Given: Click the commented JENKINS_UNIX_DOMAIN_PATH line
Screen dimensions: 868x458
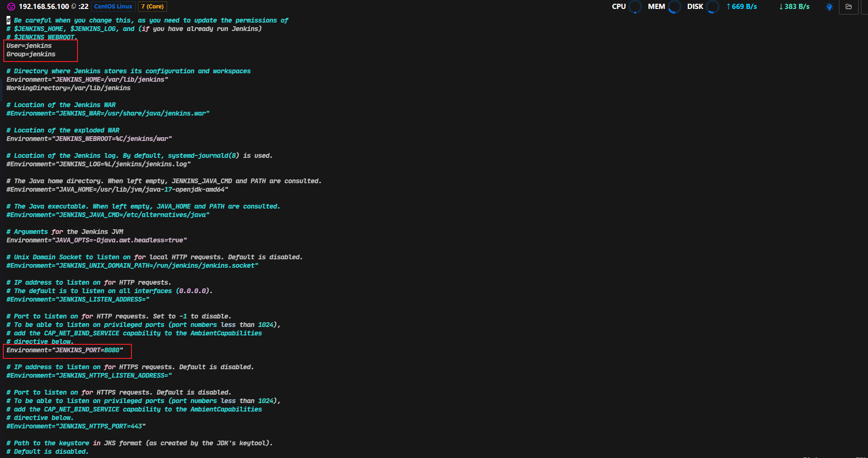Looking at the screenshot, I should [132, 265].
